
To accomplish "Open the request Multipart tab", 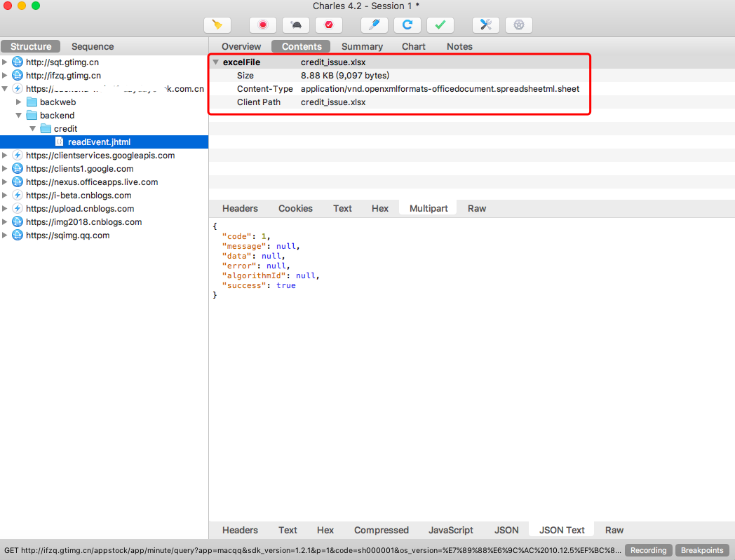I will tap(429, 209).
